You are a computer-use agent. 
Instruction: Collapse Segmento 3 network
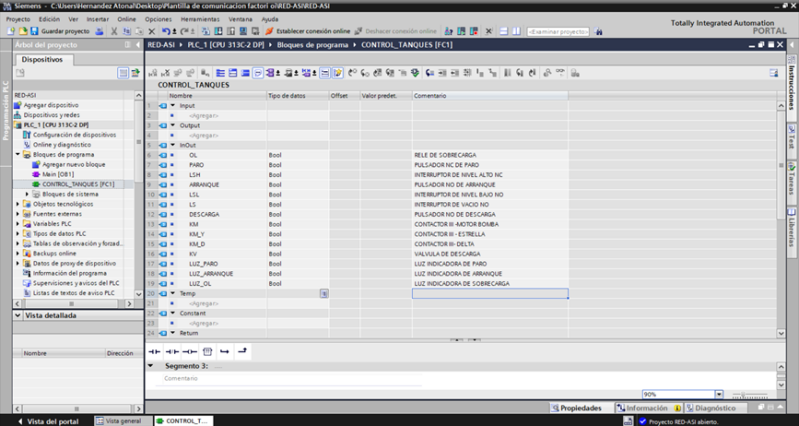pos(151,366)
